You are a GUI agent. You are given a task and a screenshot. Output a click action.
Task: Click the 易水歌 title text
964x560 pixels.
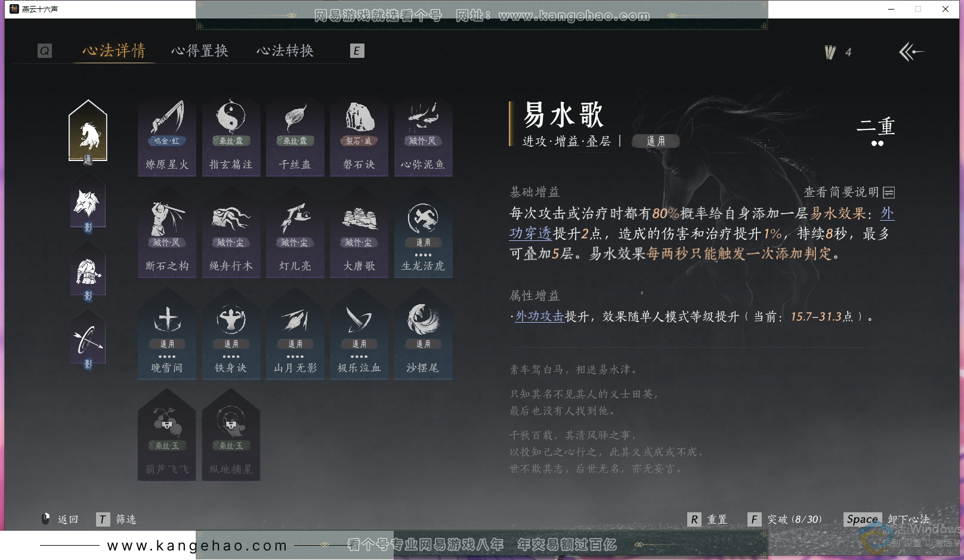coord(564,115)
